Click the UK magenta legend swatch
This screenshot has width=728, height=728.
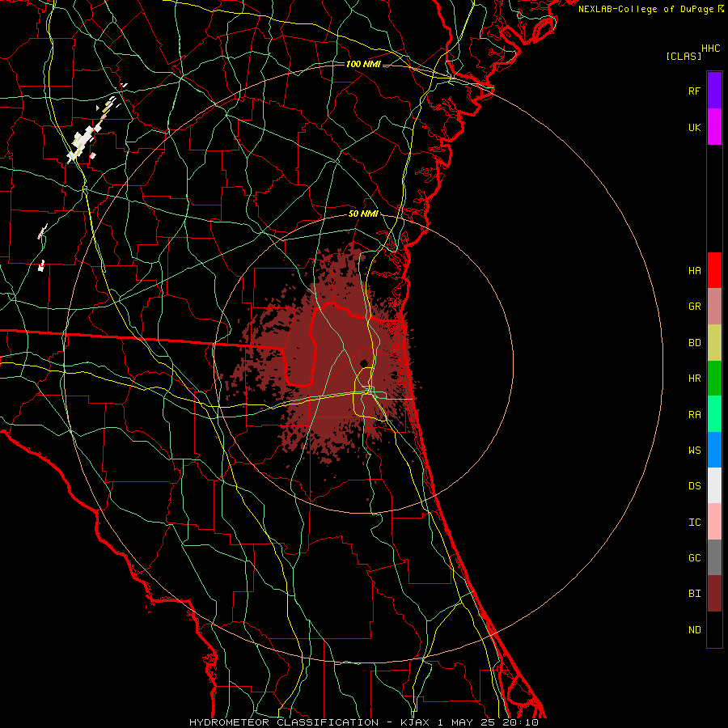pos(714,127)
